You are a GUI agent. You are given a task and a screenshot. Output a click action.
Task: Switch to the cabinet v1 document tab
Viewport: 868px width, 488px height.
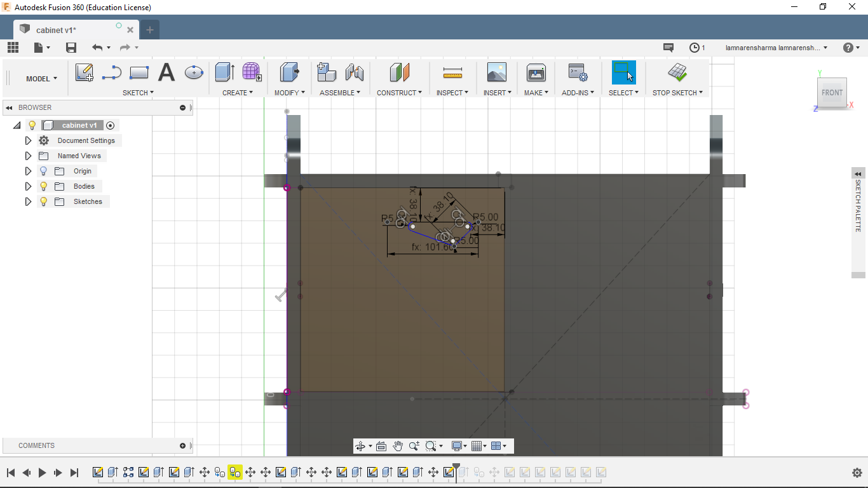76,30
